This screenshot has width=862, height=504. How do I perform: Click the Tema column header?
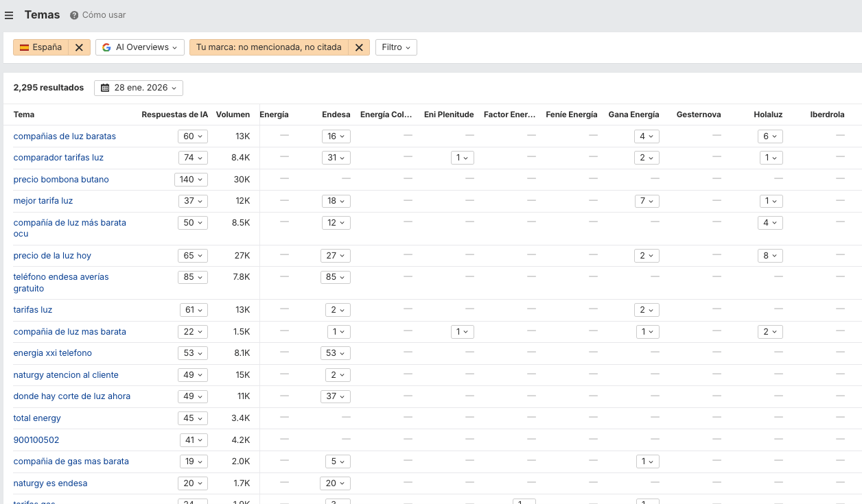23,115
